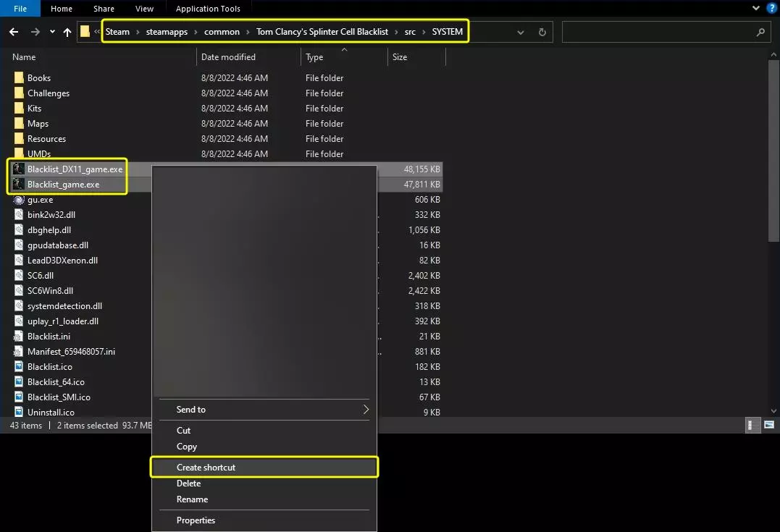Click the Forward navigation arrow
Viewport: 780px width, 532px height.
point(35,32)
